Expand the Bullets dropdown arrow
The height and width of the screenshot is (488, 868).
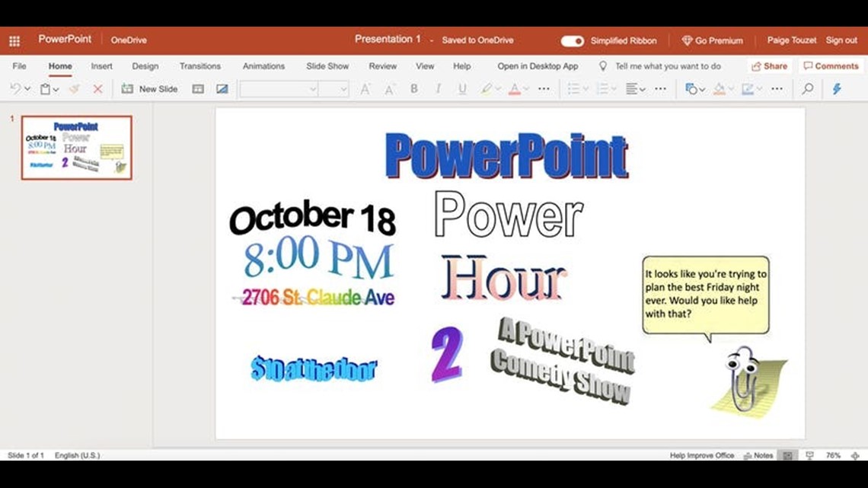[586, 89]
